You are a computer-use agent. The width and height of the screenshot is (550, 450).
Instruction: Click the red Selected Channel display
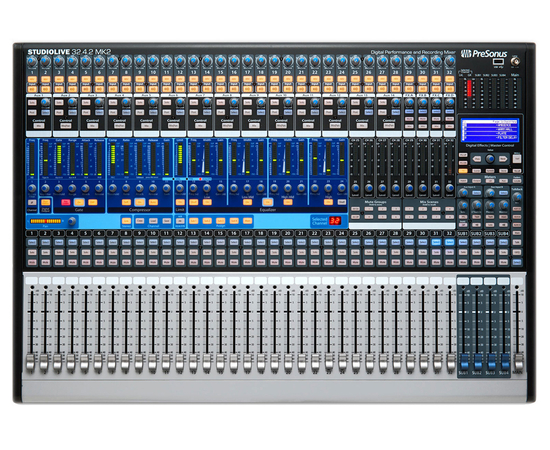click(x=335, y=221)
